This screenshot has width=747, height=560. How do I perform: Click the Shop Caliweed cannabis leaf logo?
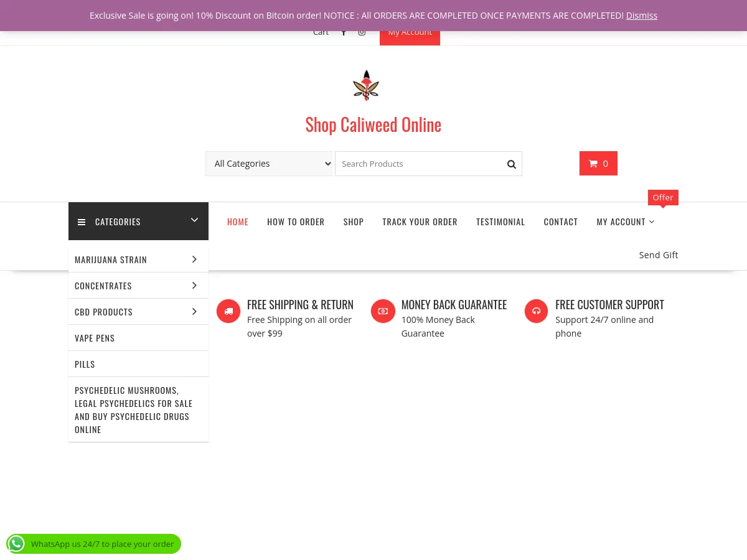[x=366, y=85]
